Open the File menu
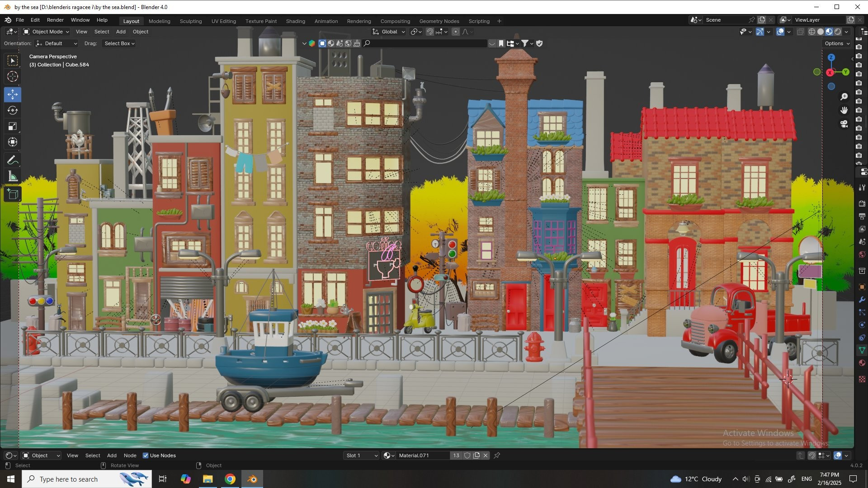 point(20,20)
